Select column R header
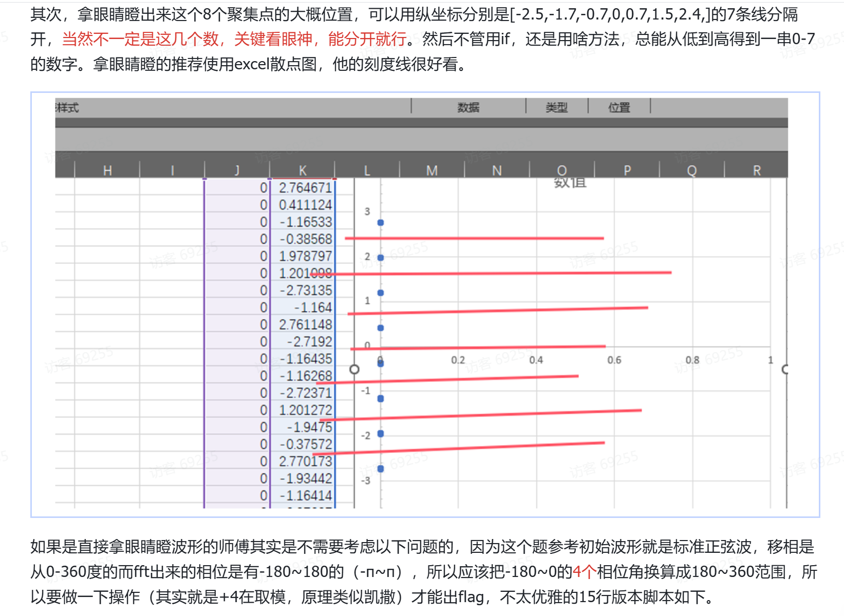 (x=757, y=170)
